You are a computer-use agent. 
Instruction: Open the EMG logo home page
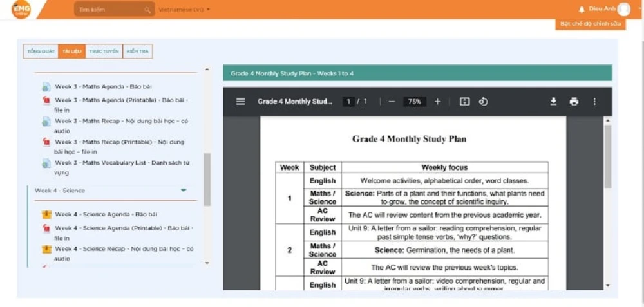21,9
